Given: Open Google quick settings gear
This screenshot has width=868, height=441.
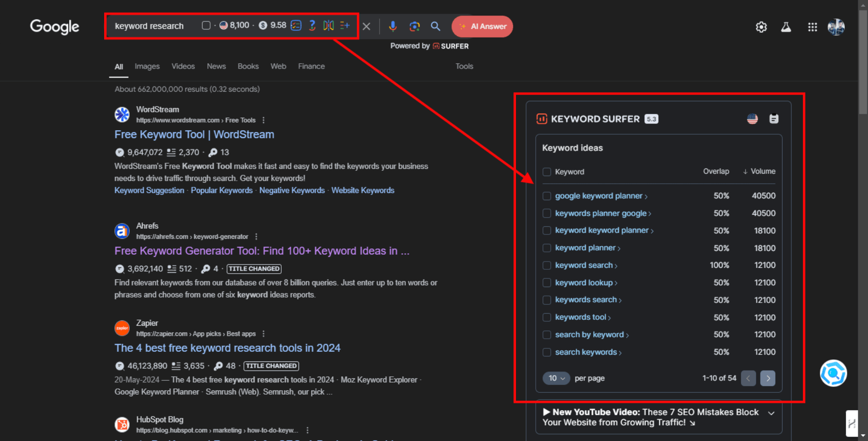Looking at the screenshot, I should click(761, 27).
